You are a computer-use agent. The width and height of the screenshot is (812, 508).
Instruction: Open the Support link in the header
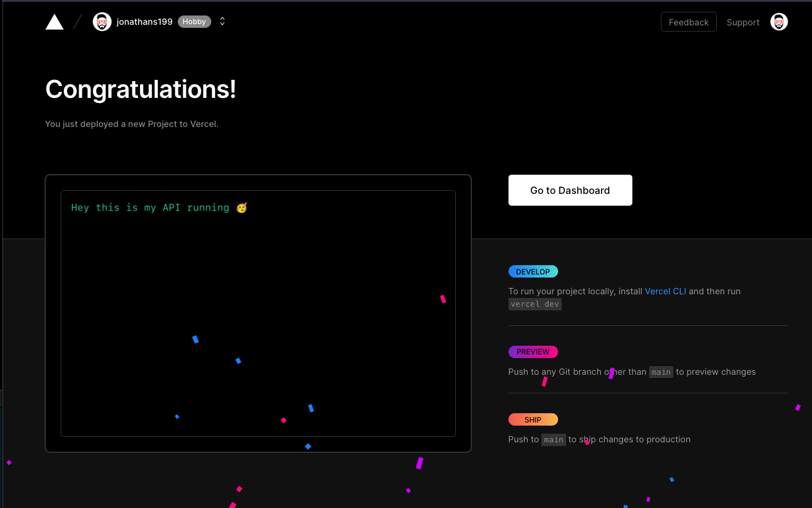(743, 22)
